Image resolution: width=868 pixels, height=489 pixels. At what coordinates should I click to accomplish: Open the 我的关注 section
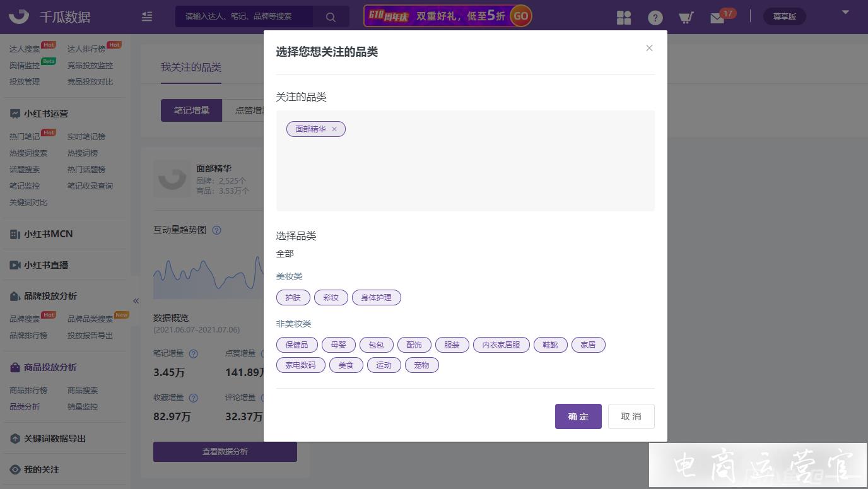click(34, 469)
